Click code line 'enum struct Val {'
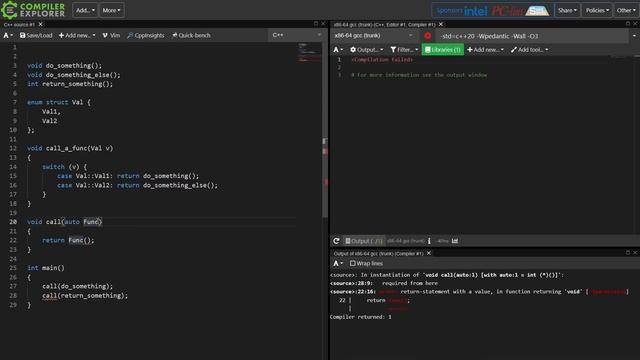This screenshot has width=640, height=360. [x=59, y=102]
